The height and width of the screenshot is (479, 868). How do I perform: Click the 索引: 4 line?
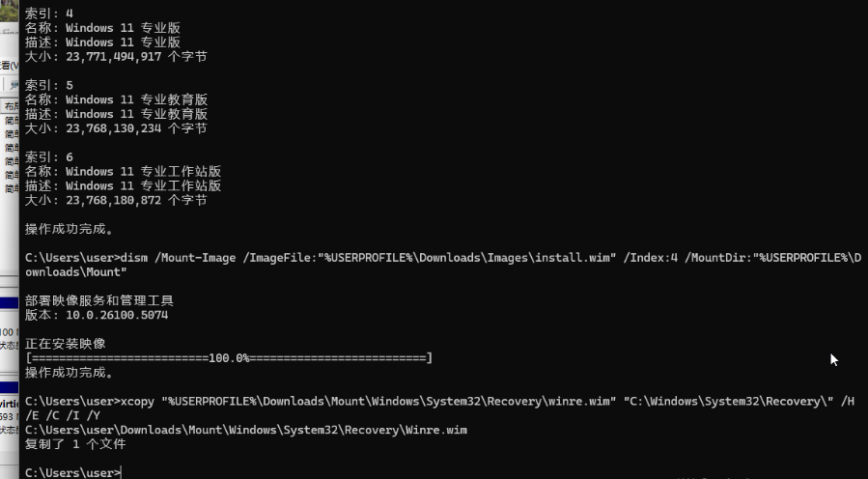tap(49, 14)
